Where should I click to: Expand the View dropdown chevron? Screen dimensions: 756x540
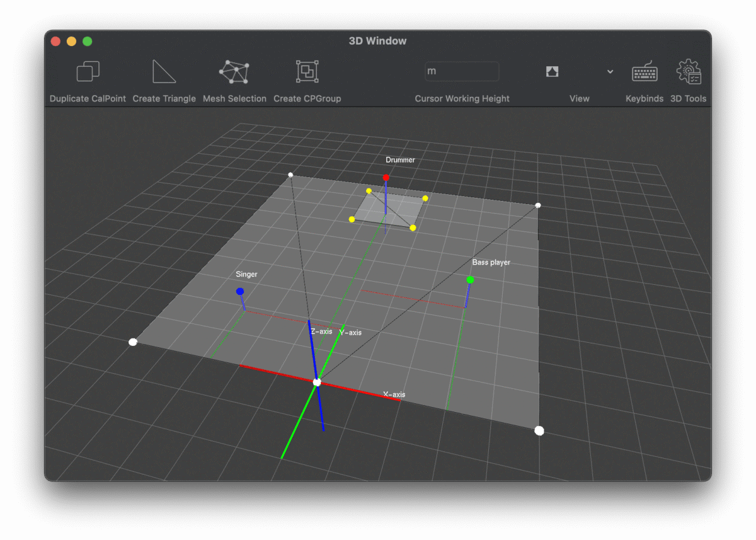tap(610, 72)
